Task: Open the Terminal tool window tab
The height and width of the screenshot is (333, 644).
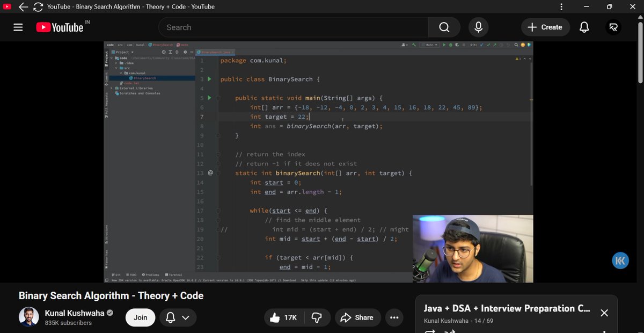Action: pyautogui.click(x=173, y=275)
